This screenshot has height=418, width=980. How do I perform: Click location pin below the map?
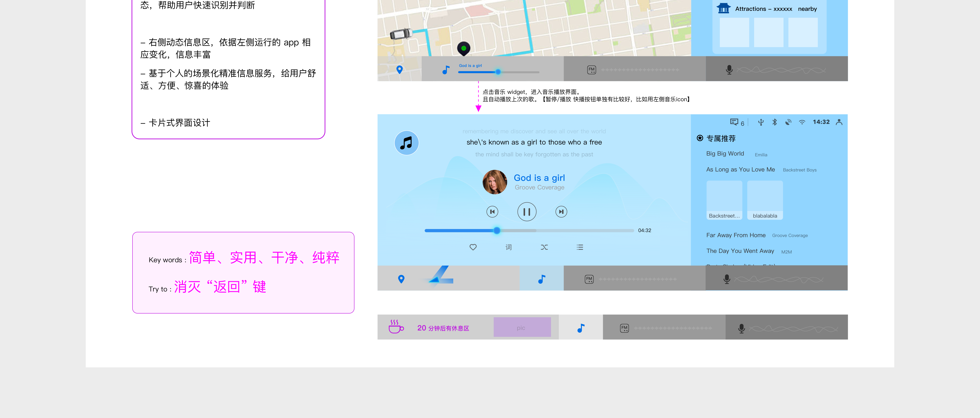[x=400, y=70]
